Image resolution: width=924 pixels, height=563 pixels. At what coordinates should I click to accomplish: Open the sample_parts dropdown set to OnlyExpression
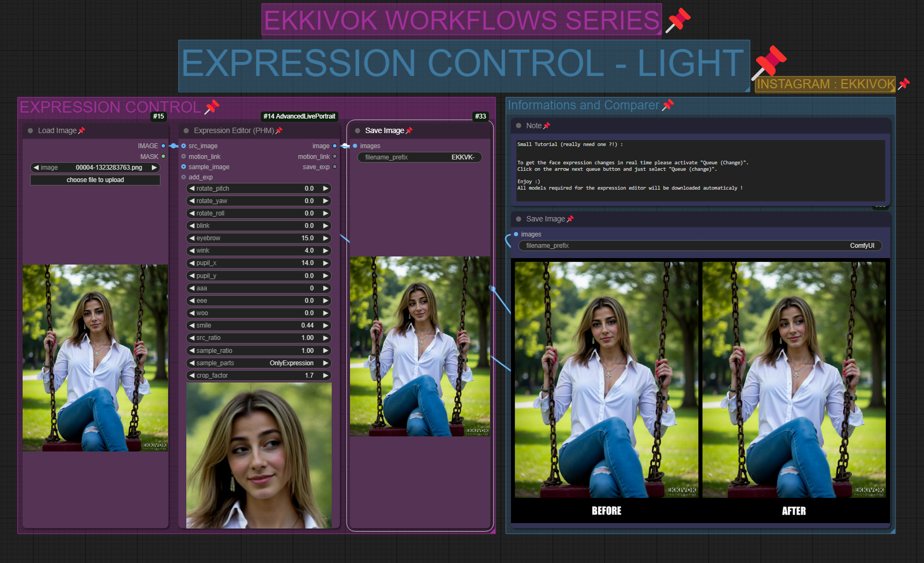(x=258, y=363)
